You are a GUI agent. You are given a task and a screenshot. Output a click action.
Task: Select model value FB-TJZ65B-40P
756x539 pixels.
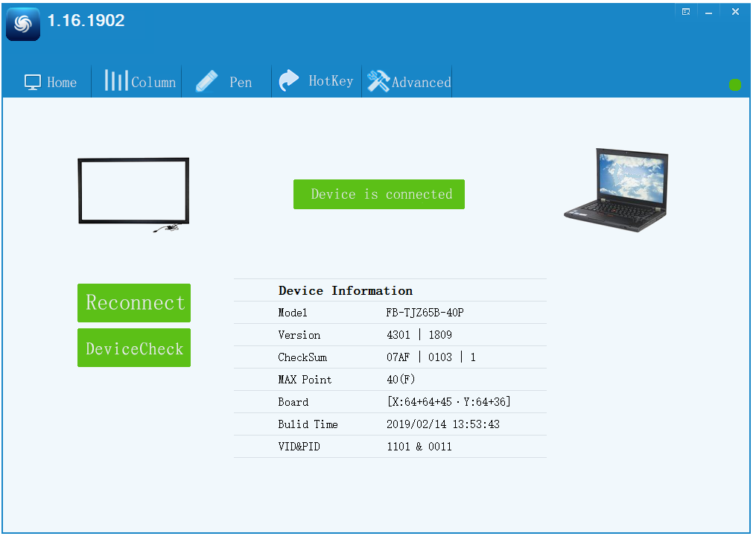pyautogui.click(x=425, y=313)
